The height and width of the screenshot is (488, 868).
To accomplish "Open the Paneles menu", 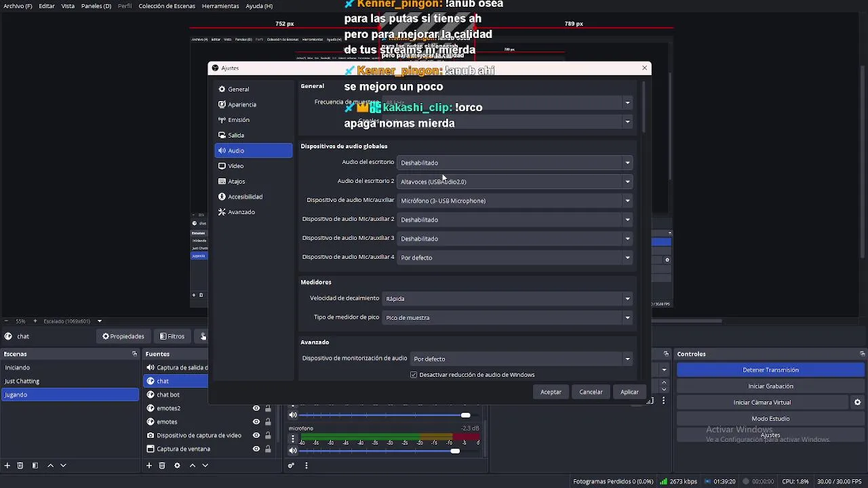I will coord(96,6).
